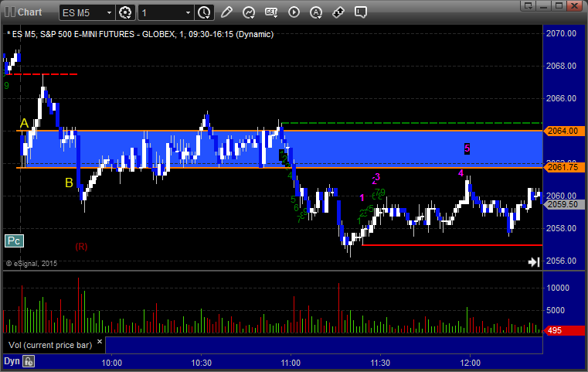Minimize the Chart window
The height and width of the screenshot is (372, 588).
pos(544,5)
